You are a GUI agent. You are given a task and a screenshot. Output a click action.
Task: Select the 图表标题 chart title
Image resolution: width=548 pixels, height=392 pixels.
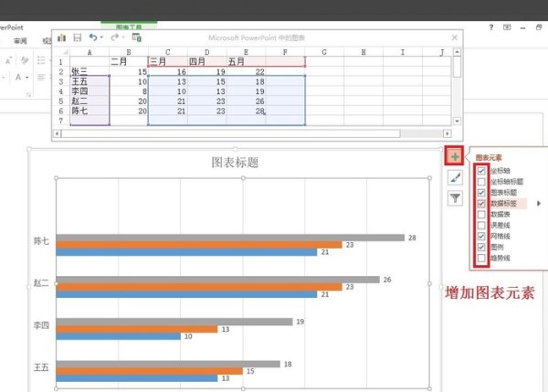pyautogui.click(x=235, y=163)
